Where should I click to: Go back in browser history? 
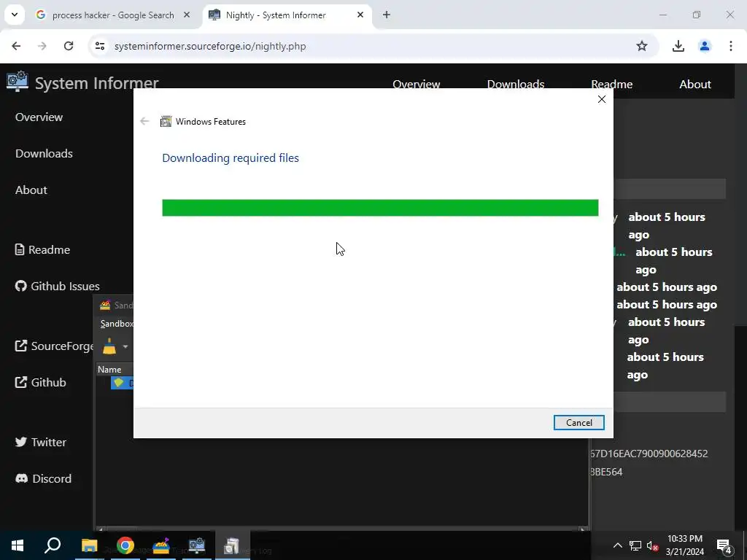click(16, 46)
